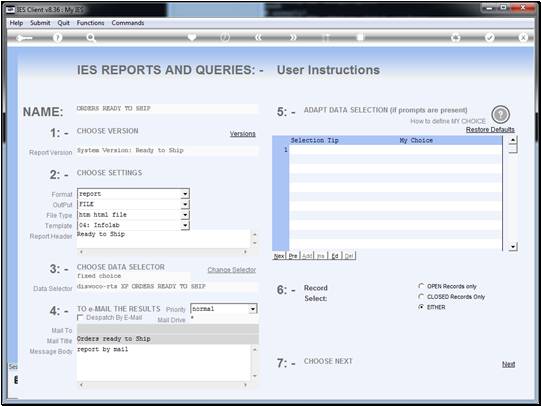541x406 pixels.
Task: Open the question mark help toolbar icon
Action: click(x=57, y=37)
